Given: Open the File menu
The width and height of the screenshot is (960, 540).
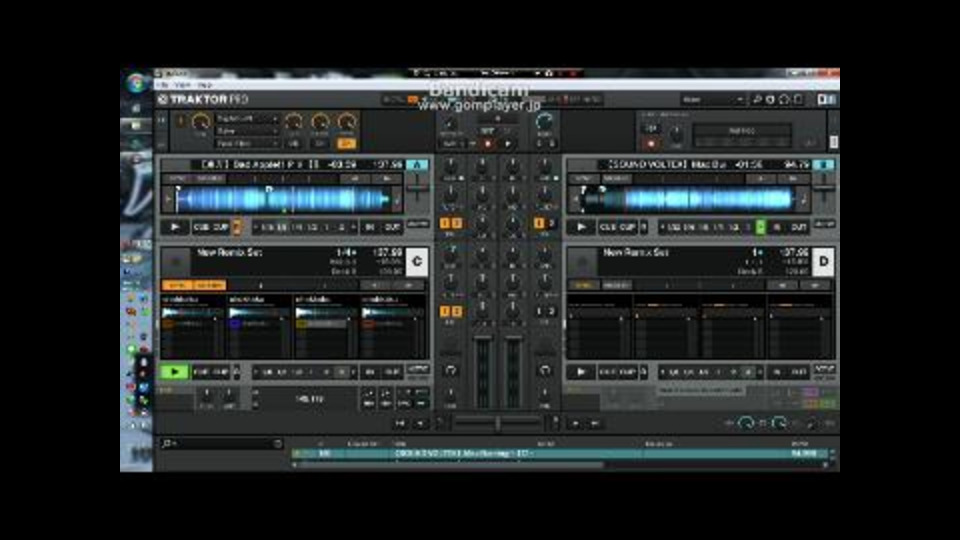Looking at the screenshot, I should coord(164,85).
